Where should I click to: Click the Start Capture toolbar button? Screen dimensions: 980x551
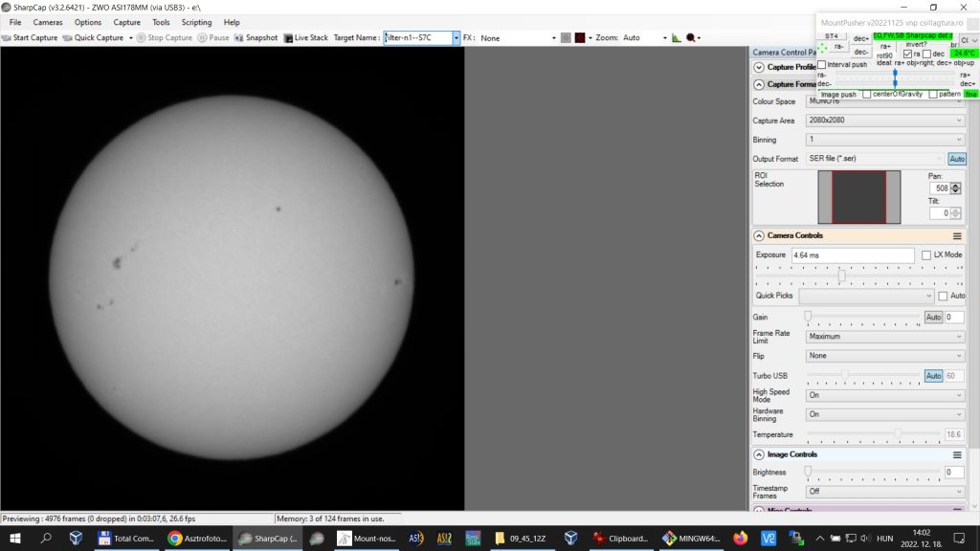(x=30, y=37)
